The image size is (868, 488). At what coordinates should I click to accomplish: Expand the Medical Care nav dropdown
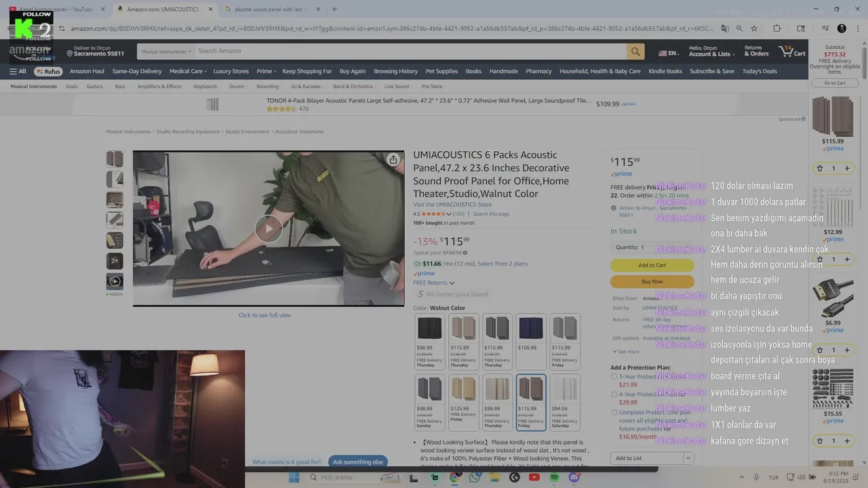189,71
